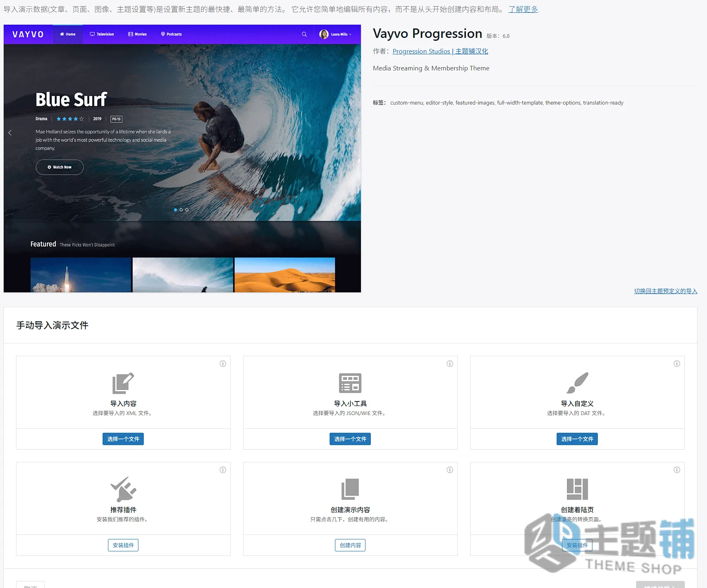
Task: Click the Watch Now button in preview
Action: [x=60, y=167]
